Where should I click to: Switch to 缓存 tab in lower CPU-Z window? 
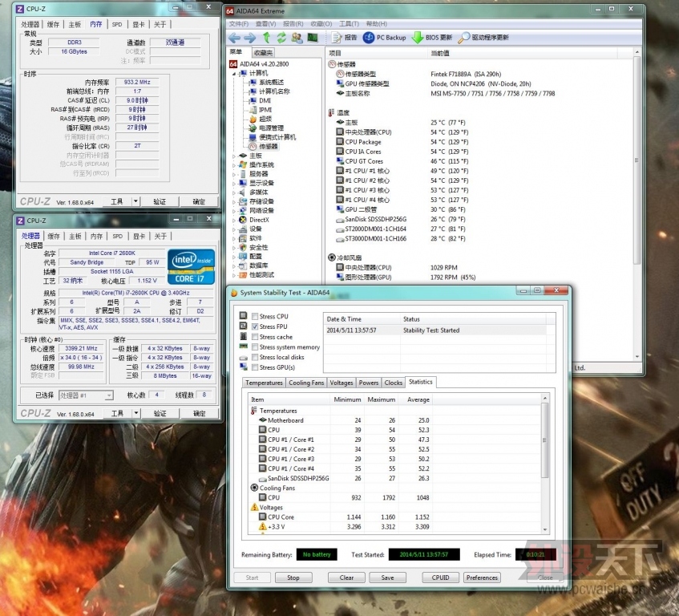point(54,236)
